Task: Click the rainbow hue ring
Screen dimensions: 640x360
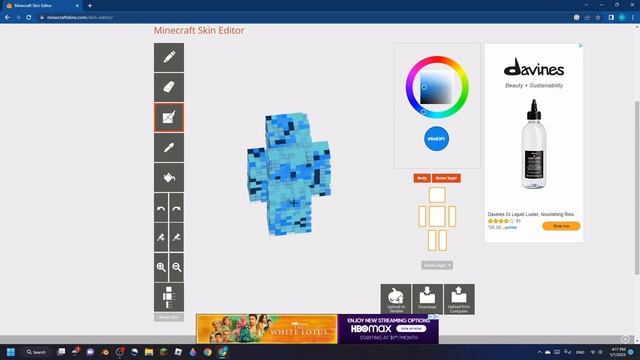Action: (x=437, y=59)
